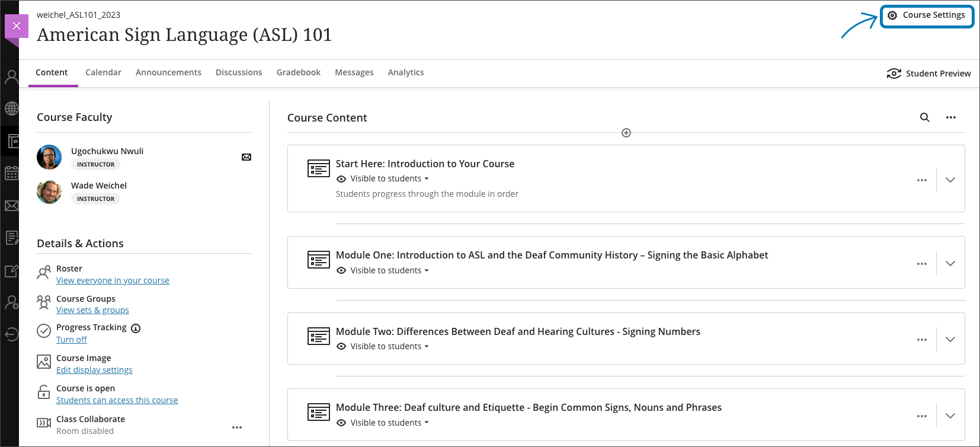Message instructor Ugochukwu Nwuli via envelope
980x447 pixels.
(x=246, y=157)
